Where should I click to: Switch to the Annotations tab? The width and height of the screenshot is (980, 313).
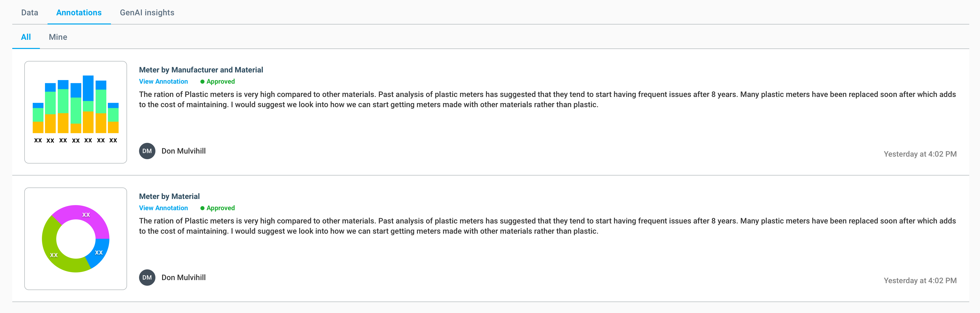[x=79, y=12]
